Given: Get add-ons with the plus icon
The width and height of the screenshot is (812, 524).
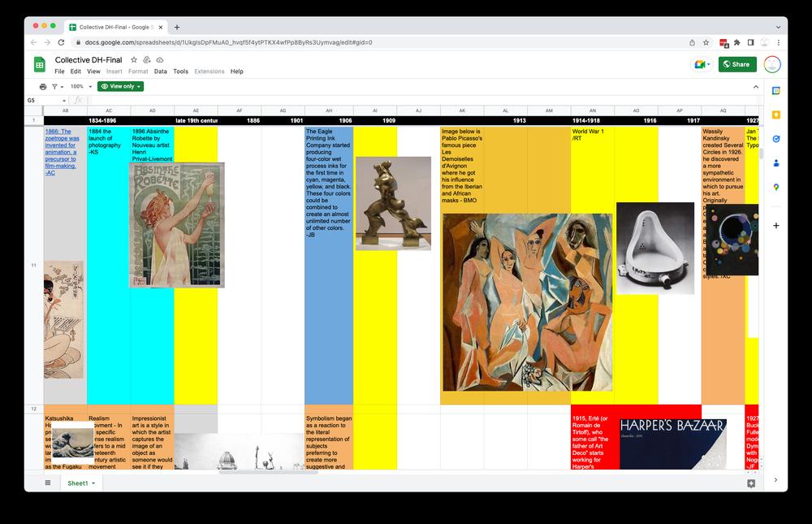Looking at the screenshot, I should [x=775, y=226].
